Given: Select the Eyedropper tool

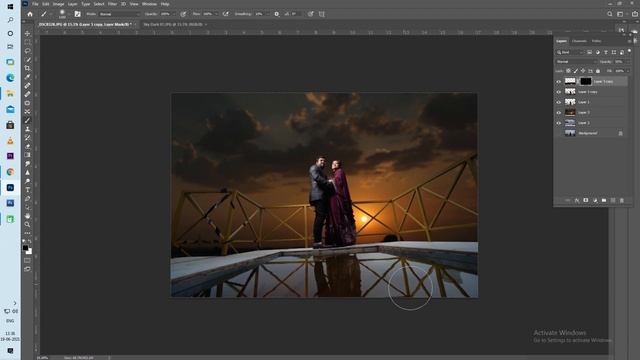Looking at the screenshot, I should (27, 77).
